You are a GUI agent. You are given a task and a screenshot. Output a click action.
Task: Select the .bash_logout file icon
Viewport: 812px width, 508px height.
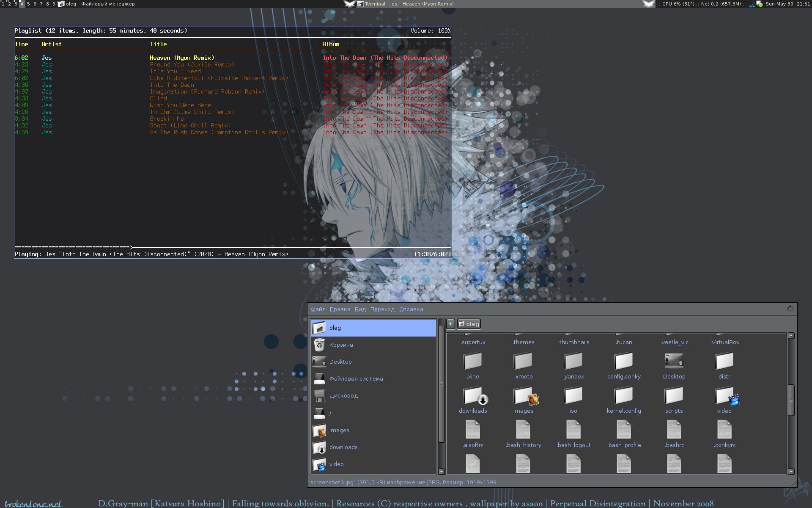pyautogui.click(x=573, y=430)
